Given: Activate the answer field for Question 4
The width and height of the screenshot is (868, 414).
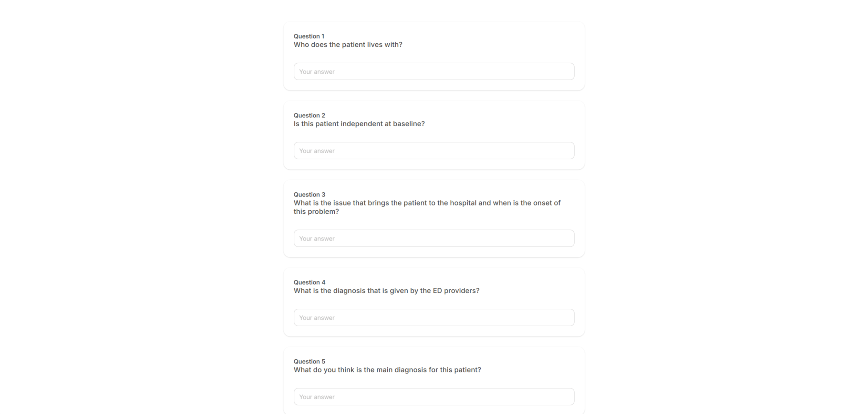Looking at the screenshot, I should 434,318.
